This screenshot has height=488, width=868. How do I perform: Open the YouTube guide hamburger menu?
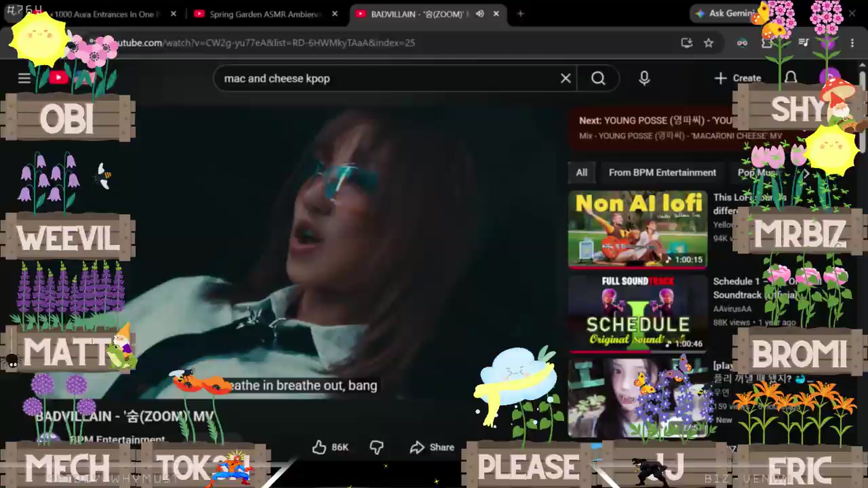click(24, 78)
